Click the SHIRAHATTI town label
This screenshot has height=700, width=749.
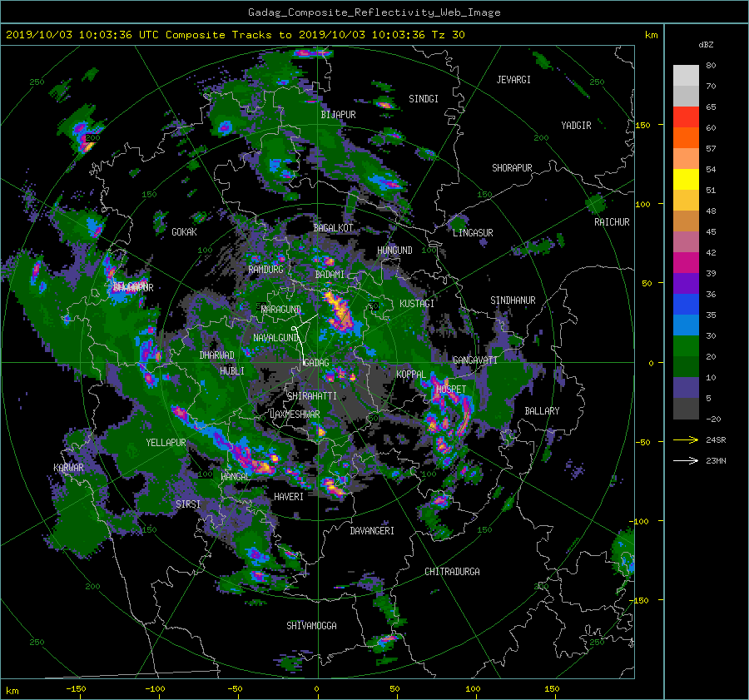click(x=312, y=396)
